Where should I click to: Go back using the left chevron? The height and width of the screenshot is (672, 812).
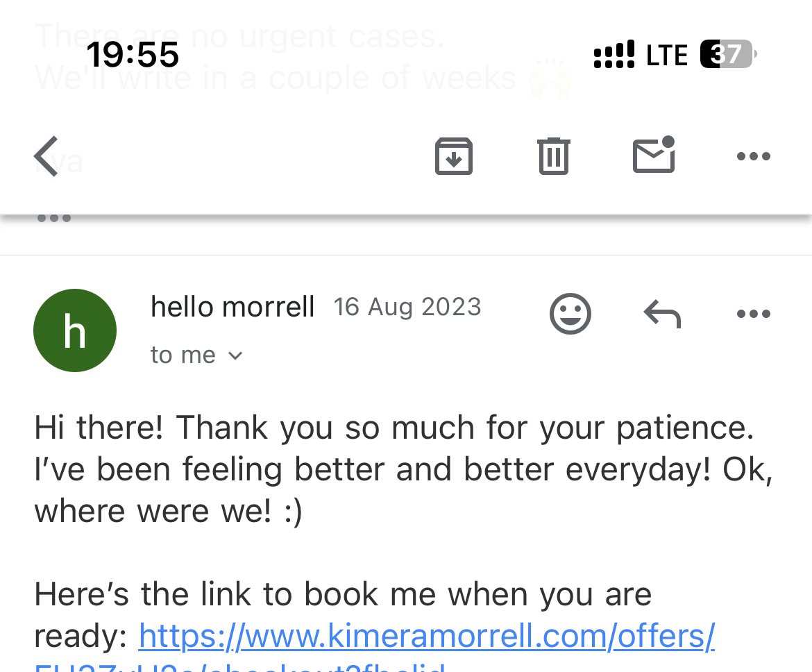[46, 156]
